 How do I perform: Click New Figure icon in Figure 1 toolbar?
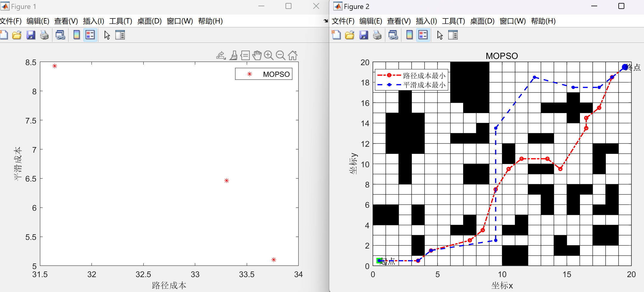pyautogui.click(x=4, y=35)
